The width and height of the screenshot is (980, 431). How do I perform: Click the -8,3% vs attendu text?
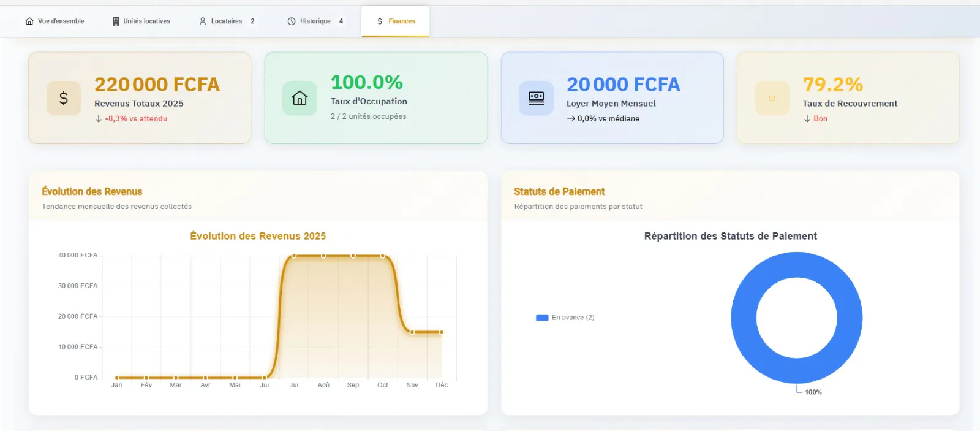click(x=136, y=119)
